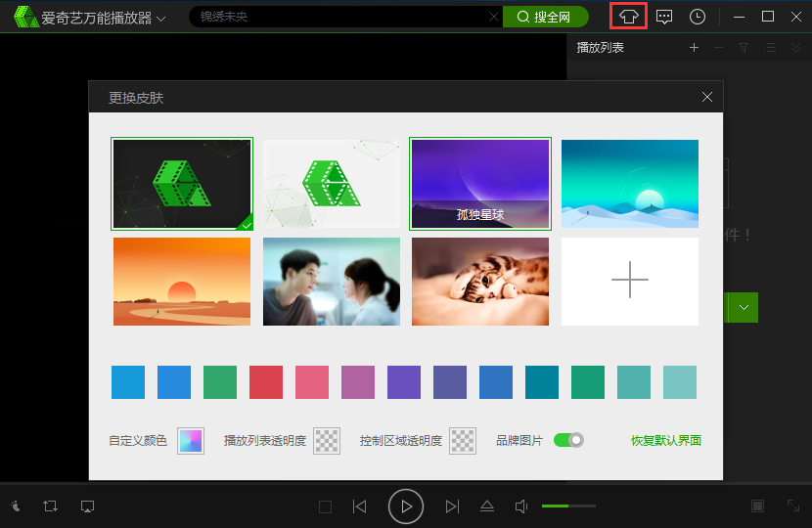
Task: Click the play button in control bar
Action: [405, 506]
